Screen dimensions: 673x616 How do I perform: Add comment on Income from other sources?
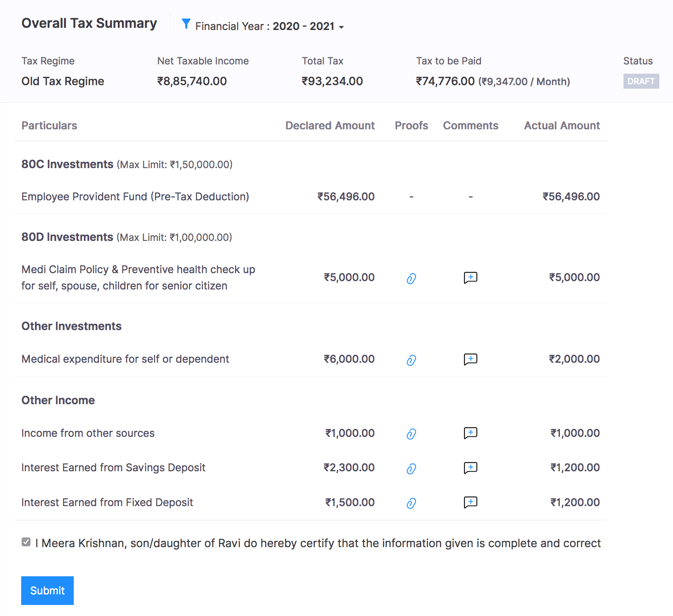(x=470, y=433)
